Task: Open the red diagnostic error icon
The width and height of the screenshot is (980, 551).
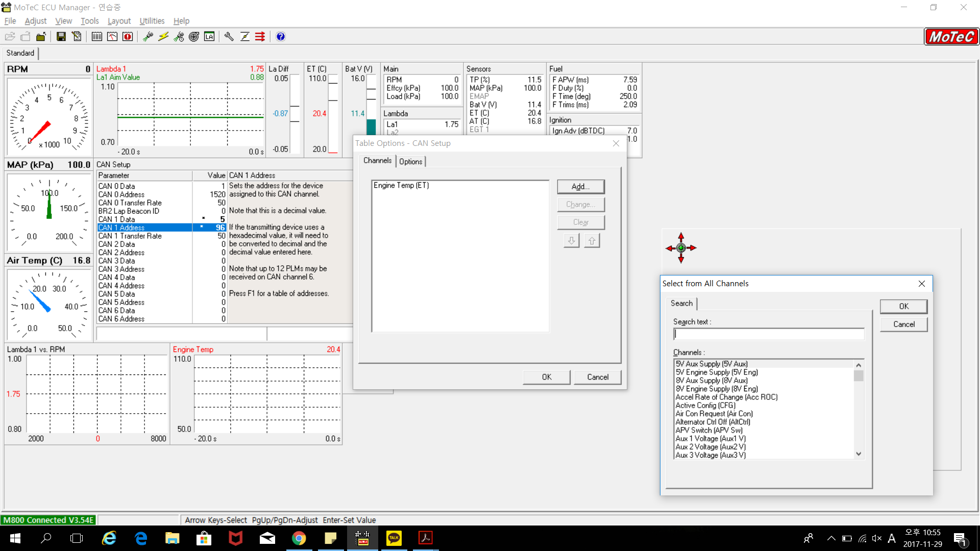Action: [128, 37]
